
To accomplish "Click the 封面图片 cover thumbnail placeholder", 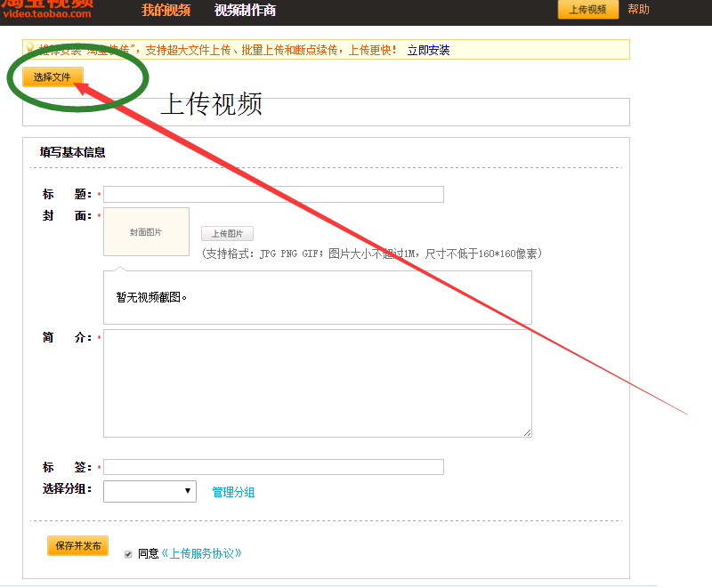I will tap(146, 232).
